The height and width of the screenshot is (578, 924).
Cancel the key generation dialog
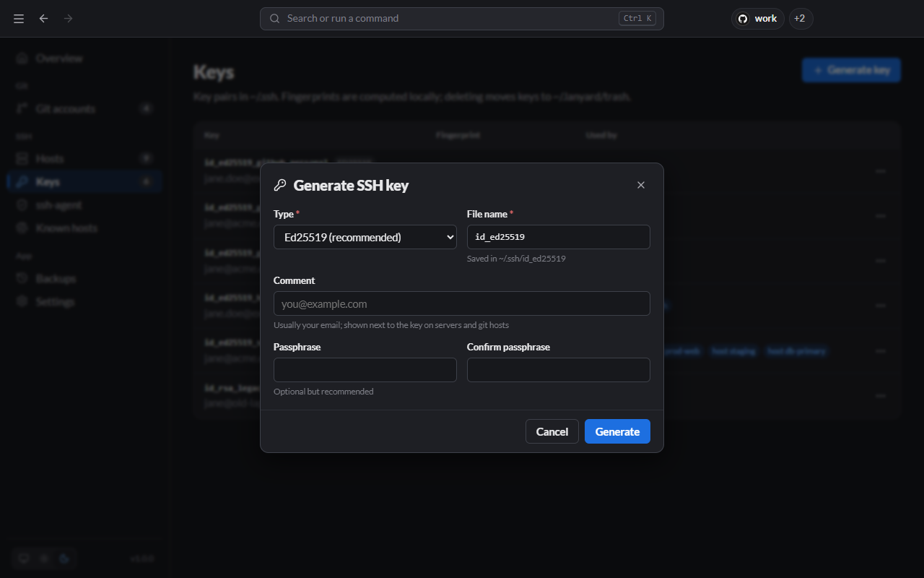[552, 431]
